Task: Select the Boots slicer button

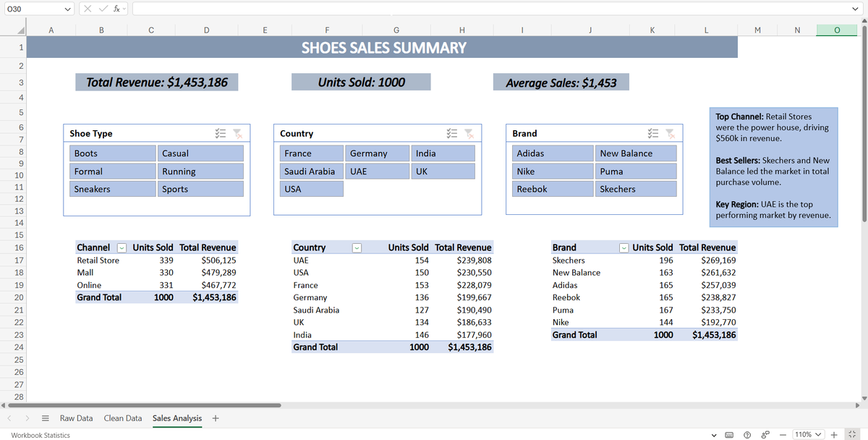Action: click(x=113, y=153)
